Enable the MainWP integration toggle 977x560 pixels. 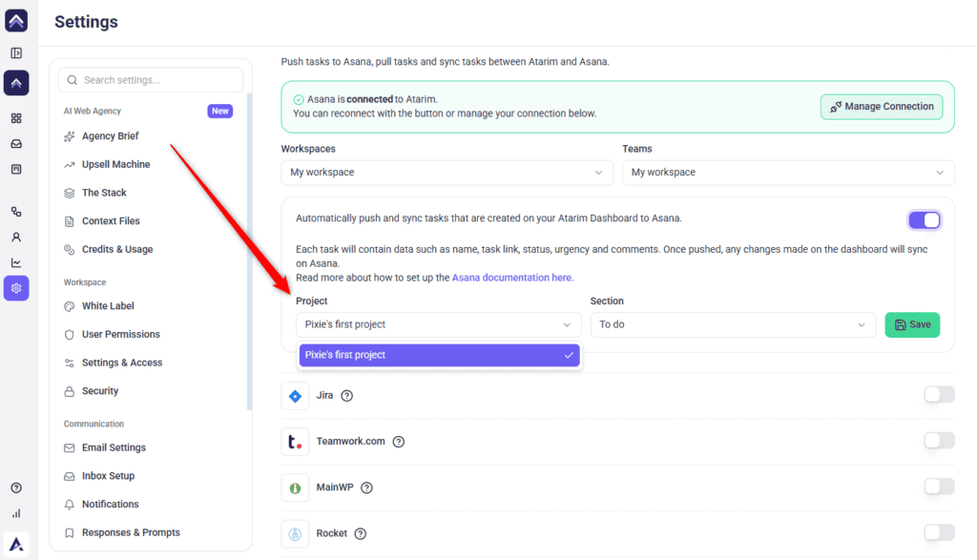tap(939, 487)
